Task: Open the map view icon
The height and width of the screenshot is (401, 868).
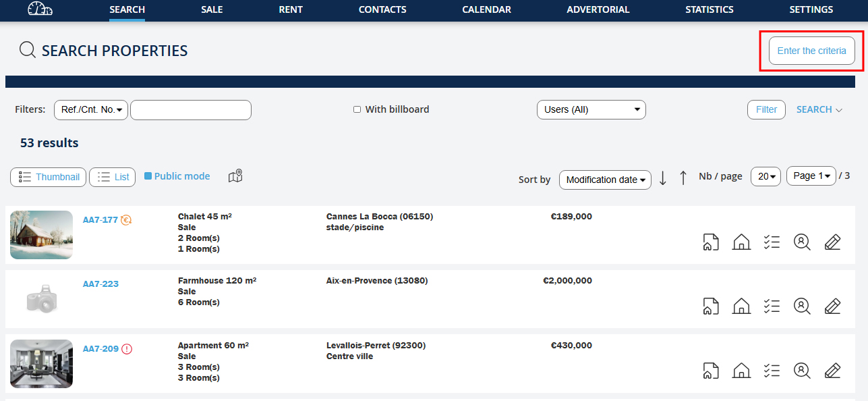Action: (x=235, y=176)
